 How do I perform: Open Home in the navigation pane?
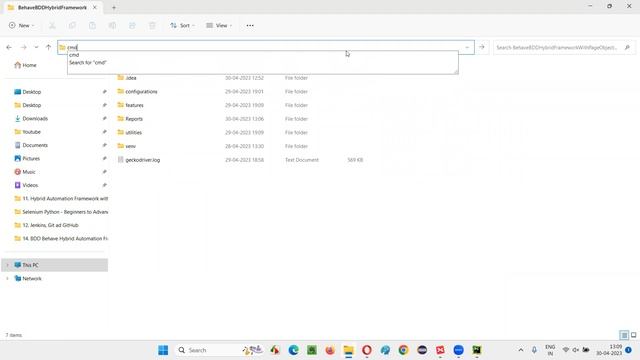(25, 65)
